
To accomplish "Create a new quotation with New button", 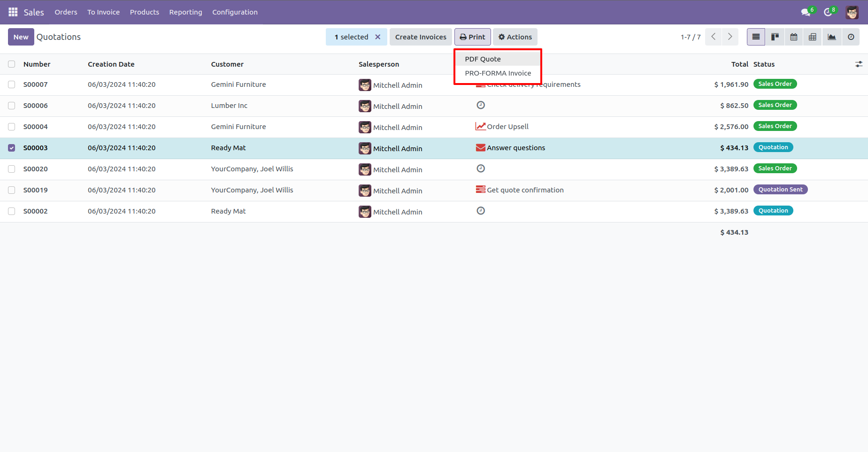I will 21,37.
